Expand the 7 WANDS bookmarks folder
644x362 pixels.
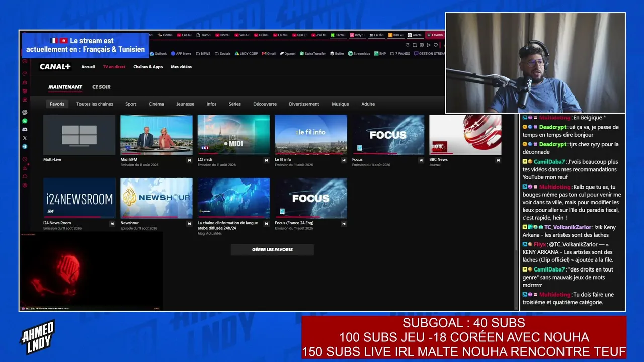click(400, 54)
